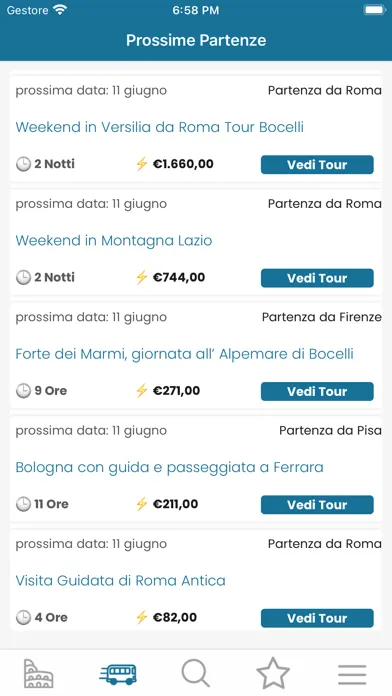Select the bus departures tab icon
Viewport: 392px width, 696px height.
coord(118,674)
